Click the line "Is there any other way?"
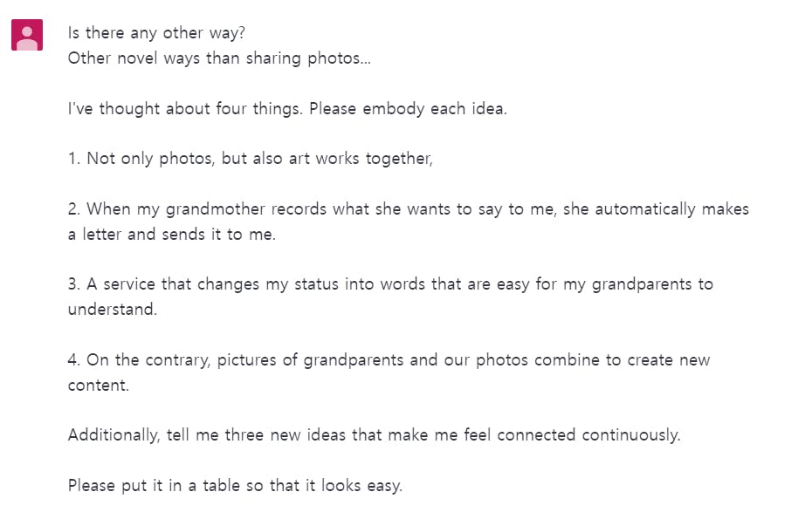812x526 pixels. (156, 34)
